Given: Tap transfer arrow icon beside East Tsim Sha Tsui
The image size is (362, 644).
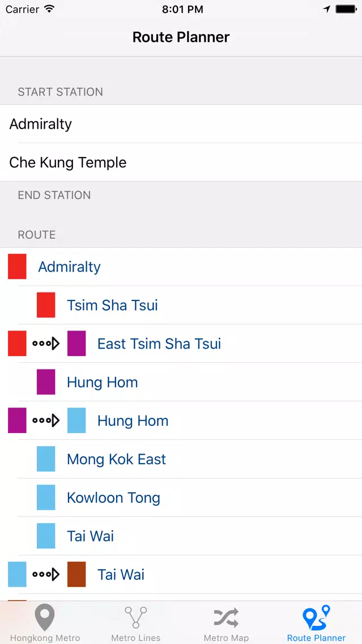Looking at the screenshot, I should [46, 344].
